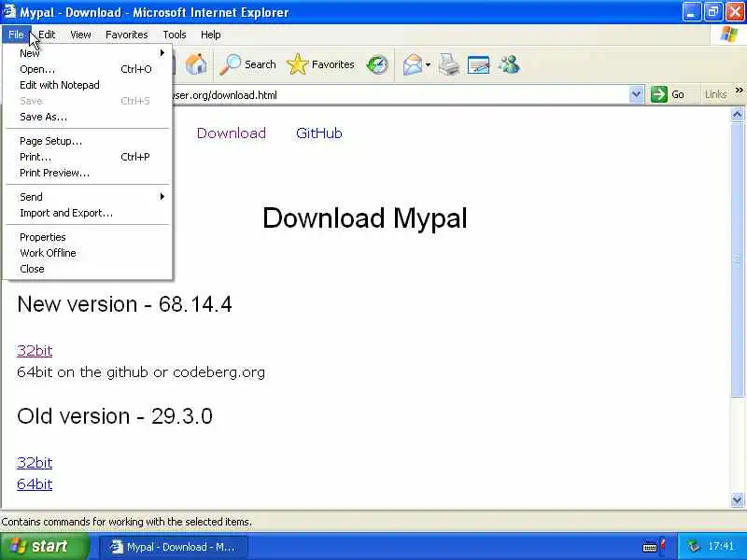Select the Mypal - Download taskbar button
This screenshot has height=560, width=747.
[x=174, y=547]
